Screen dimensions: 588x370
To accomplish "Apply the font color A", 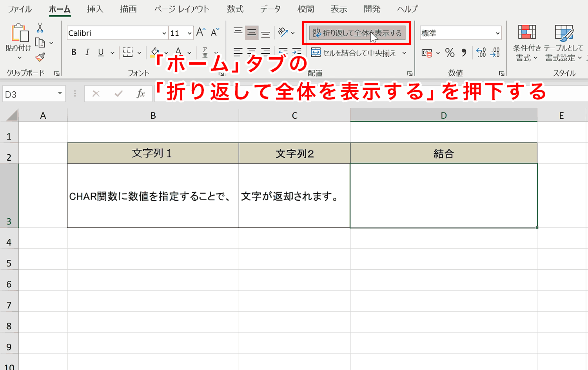I will 179,52.
